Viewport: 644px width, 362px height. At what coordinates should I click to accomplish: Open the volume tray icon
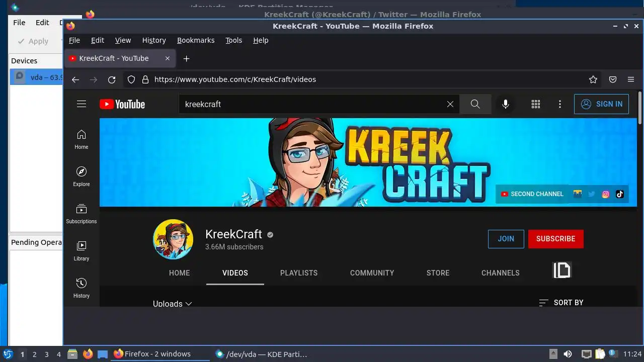coord(568,354)
